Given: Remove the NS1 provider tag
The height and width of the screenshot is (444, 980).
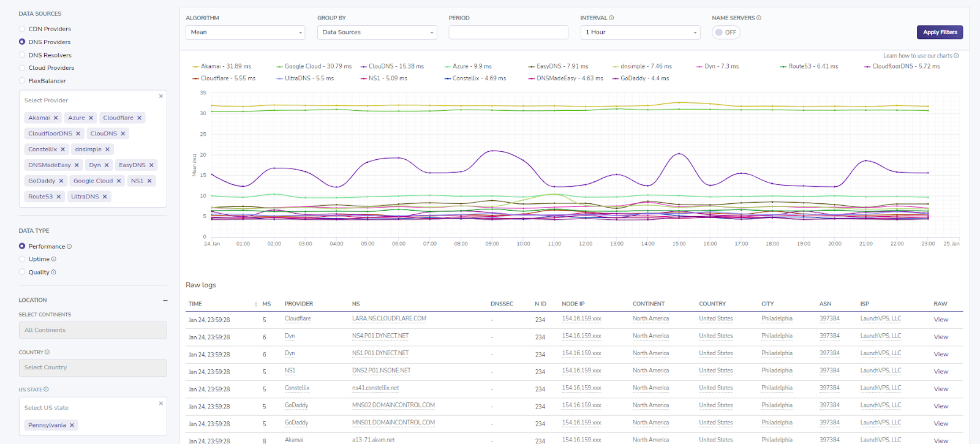Looking at the screenshot, I should [149, 181].
